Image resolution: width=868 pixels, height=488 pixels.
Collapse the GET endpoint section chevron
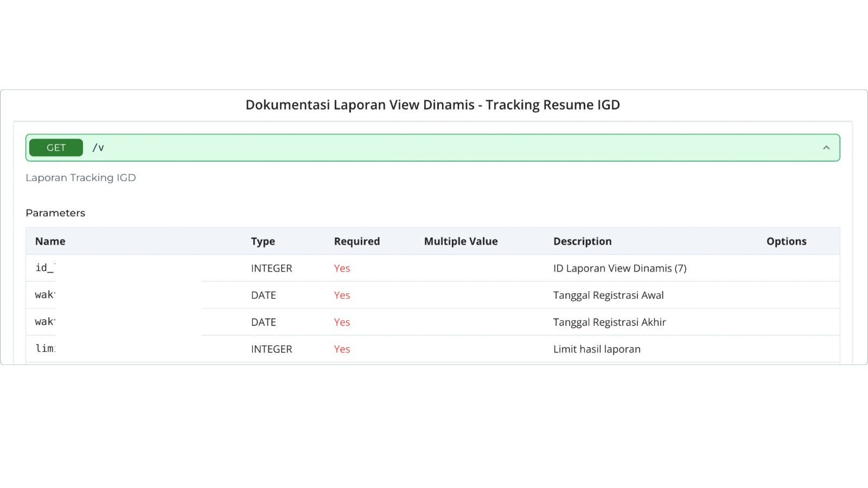coord(826,147)
